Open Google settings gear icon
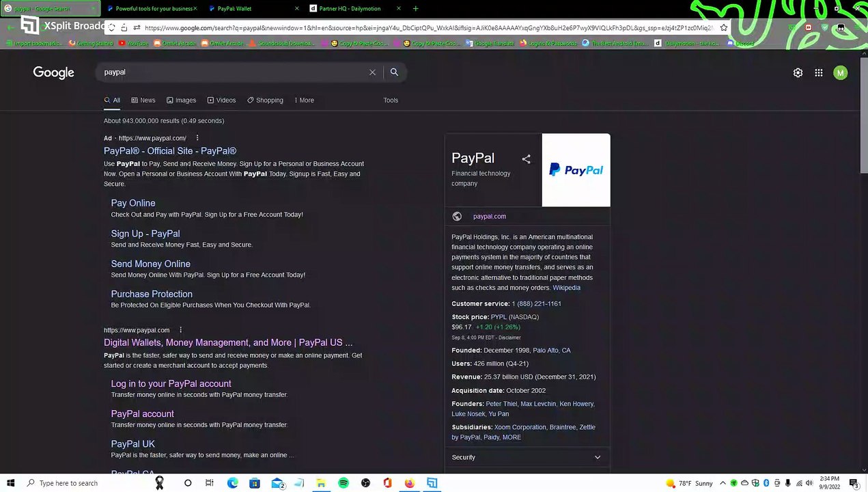The image size is (868, 492). [798, 72]
